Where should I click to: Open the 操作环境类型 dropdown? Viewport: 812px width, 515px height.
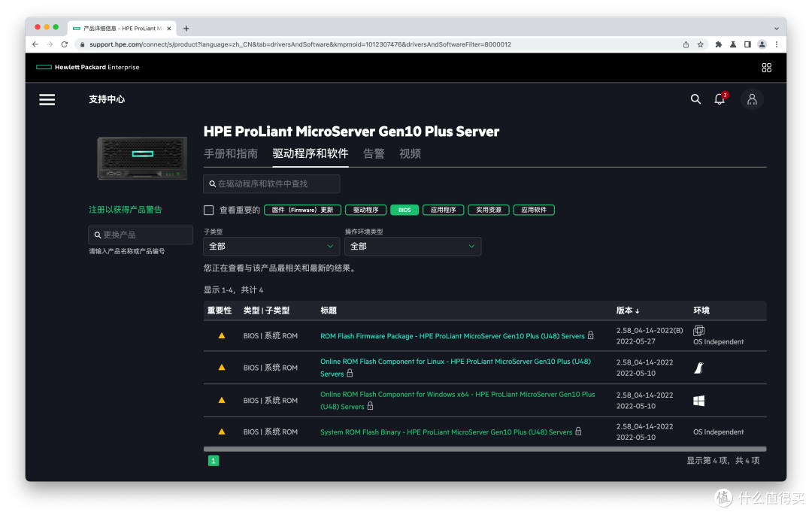point(412,246)
